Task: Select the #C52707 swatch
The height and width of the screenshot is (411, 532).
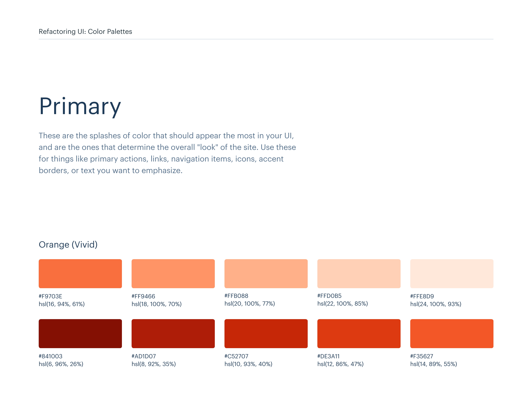Action: 266,333
